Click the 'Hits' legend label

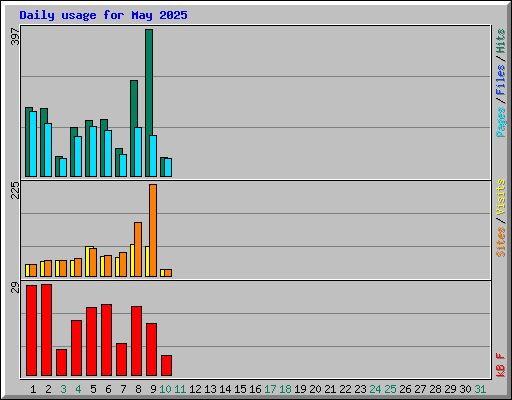[500, 41]
